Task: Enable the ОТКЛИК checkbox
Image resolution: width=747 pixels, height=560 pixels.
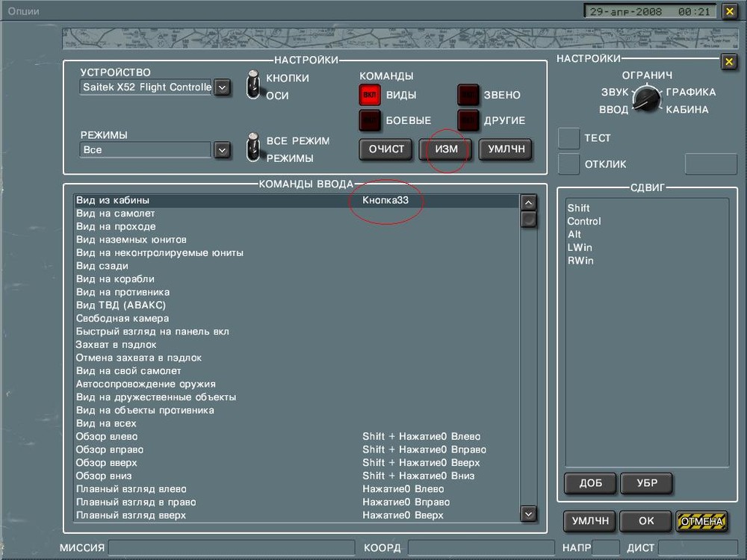Action: (x=569, y=164)
